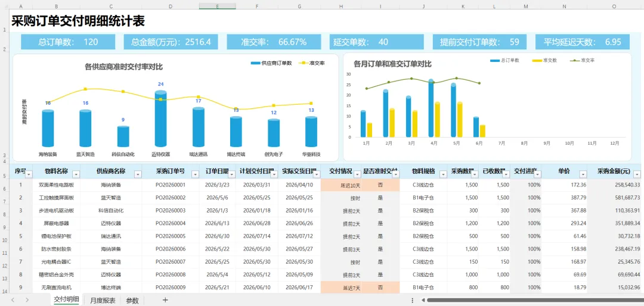The width and height of the screenshot is (644, 306).
Task: Click the 平均延迟天数: 6.95 summary card
Action: pyautogui.click(x=583, y=42)
